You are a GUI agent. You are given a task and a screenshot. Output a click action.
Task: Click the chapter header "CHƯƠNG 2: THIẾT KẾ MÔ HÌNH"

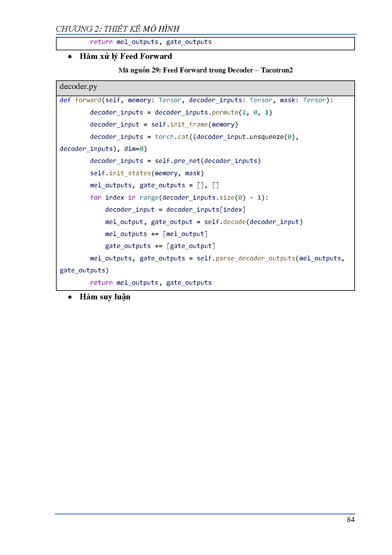click(117, 29)
